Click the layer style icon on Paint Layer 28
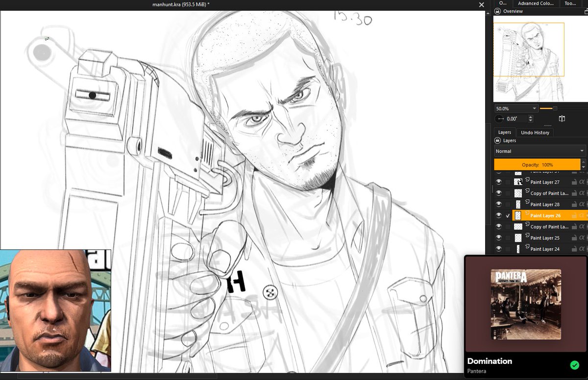 click(x=527, y=202)
